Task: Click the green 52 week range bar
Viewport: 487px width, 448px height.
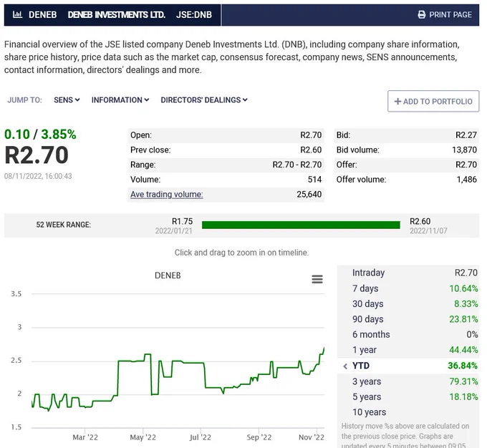Action: 301,225
